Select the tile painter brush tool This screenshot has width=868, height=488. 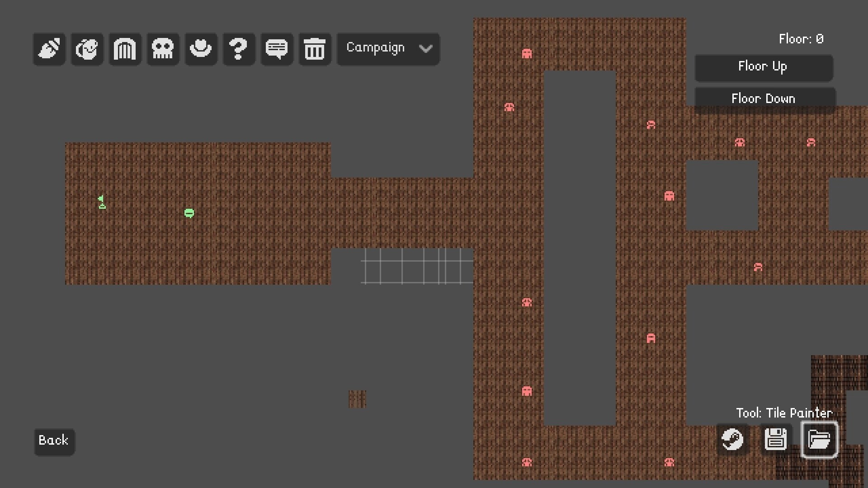tap(49, 49)
